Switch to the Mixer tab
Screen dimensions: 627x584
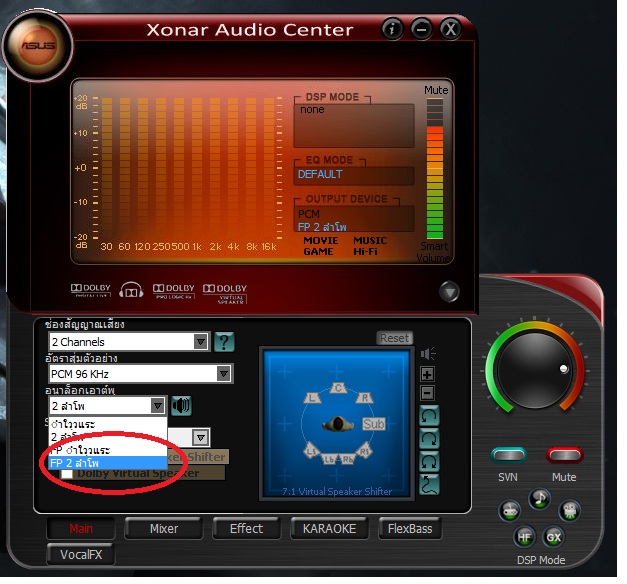pyautogui.click(x=164, y=528)
